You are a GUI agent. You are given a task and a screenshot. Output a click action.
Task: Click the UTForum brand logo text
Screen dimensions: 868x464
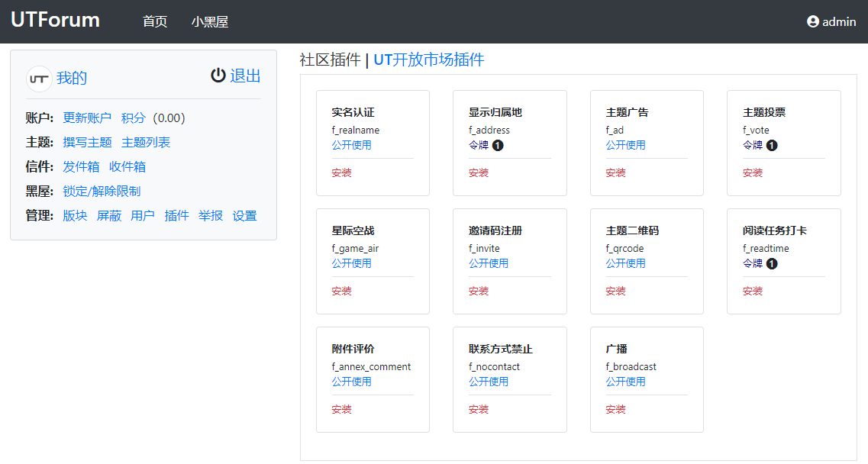55,21
